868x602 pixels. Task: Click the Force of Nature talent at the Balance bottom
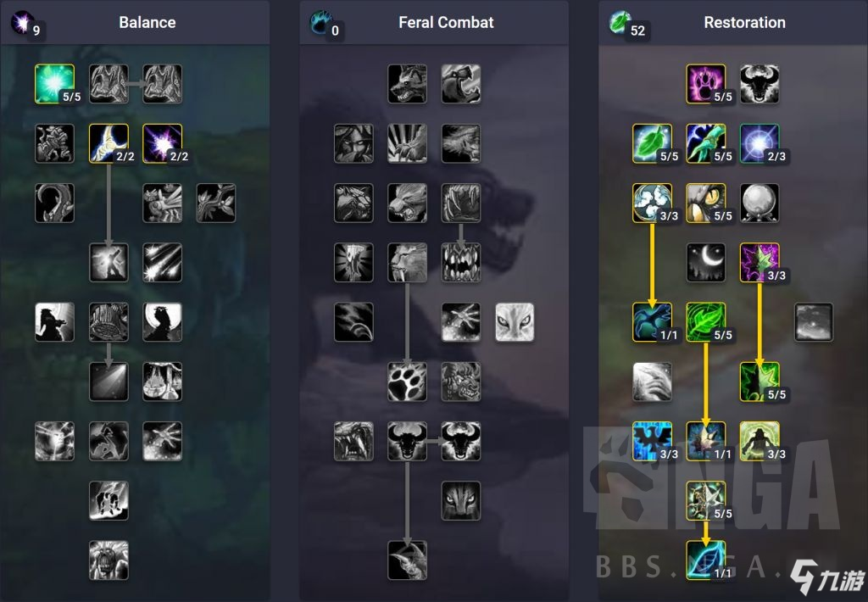108,560
